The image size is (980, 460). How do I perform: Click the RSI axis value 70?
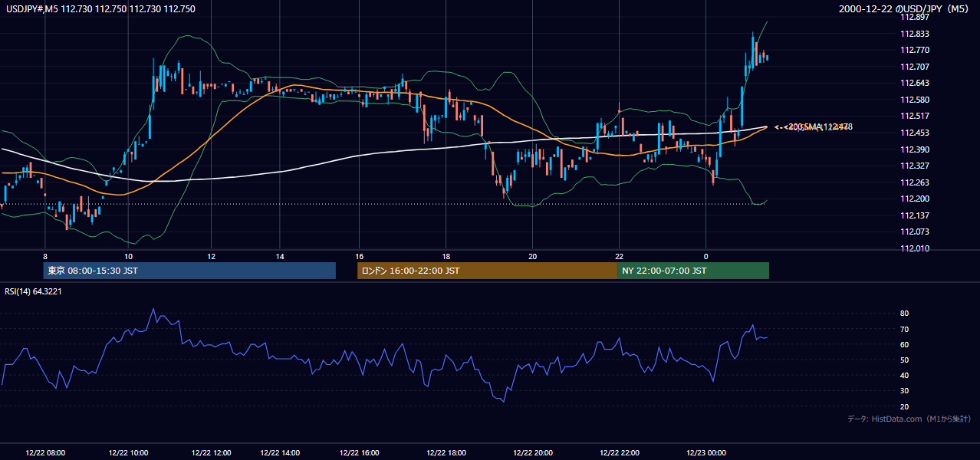[x=904, y=329]
